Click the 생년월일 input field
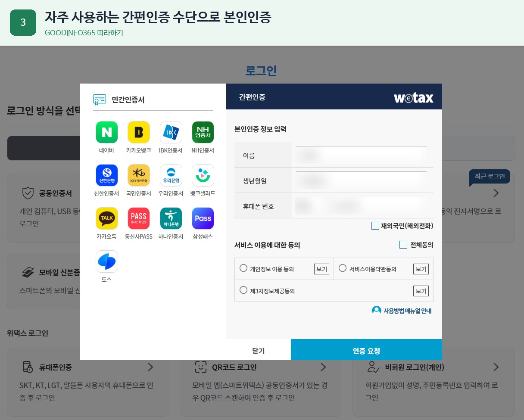Viewport: 524px width, 420px height. pyautogui.click(x=361, y=180)
